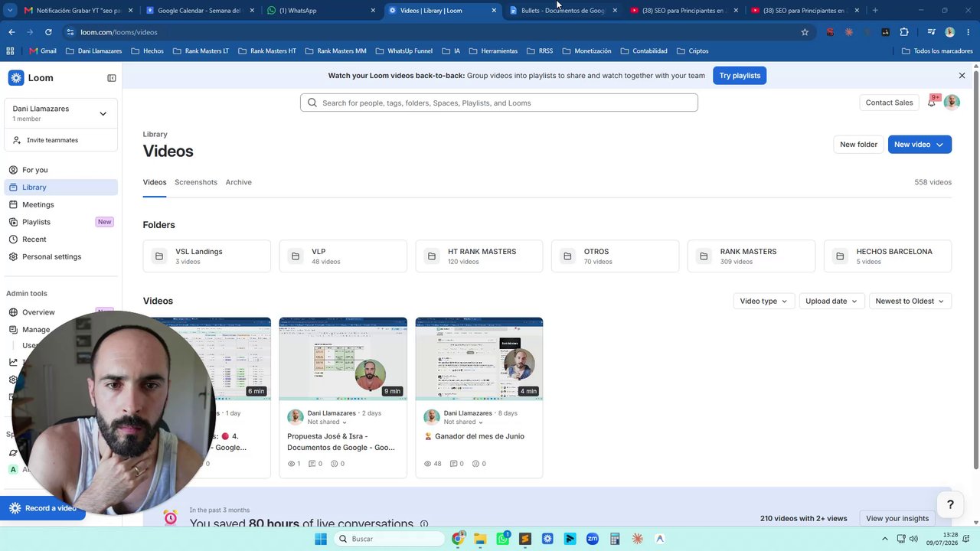980x551 pixels.
Task: Bookmark this page with the star icon
Action: point(805,32)
